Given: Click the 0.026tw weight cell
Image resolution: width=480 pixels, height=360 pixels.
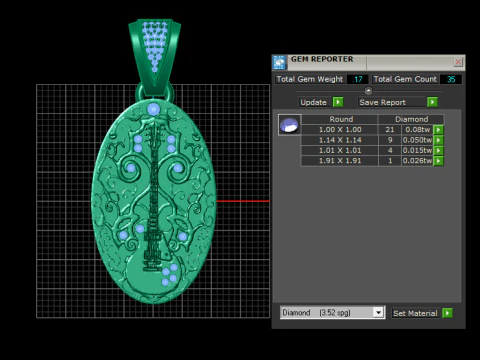Looking at the screenshot, I should click(x=417, y=161).
